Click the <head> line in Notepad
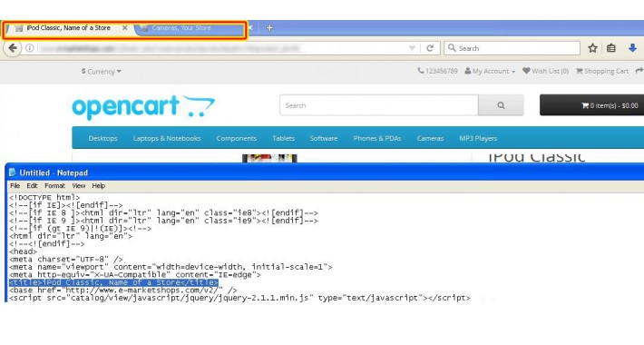This screenshot has height=345, width=644. pyautogui.click(x=23, y=251)
